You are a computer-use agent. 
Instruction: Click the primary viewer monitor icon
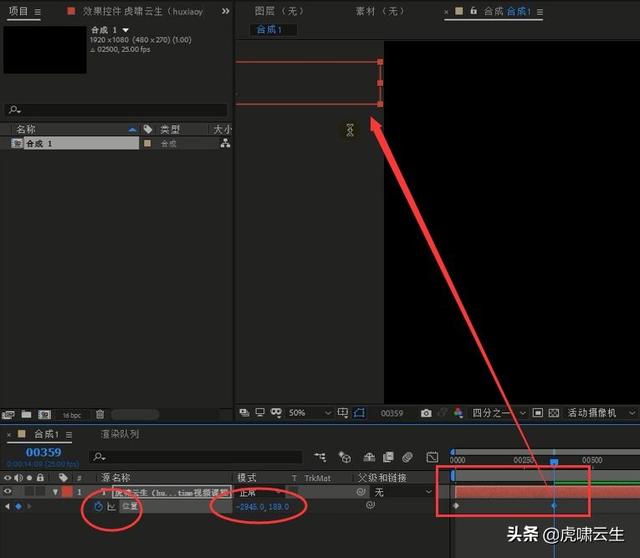(260, 413)
